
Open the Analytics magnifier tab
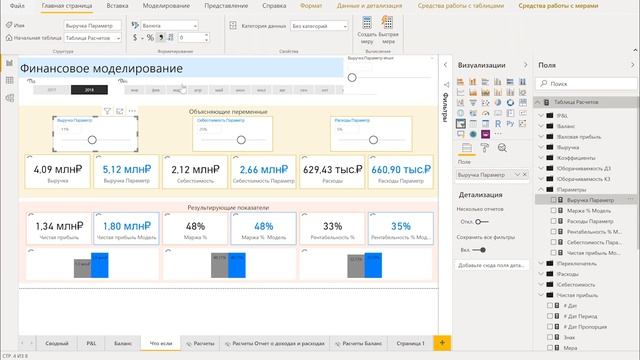click(x=502, y=148)
